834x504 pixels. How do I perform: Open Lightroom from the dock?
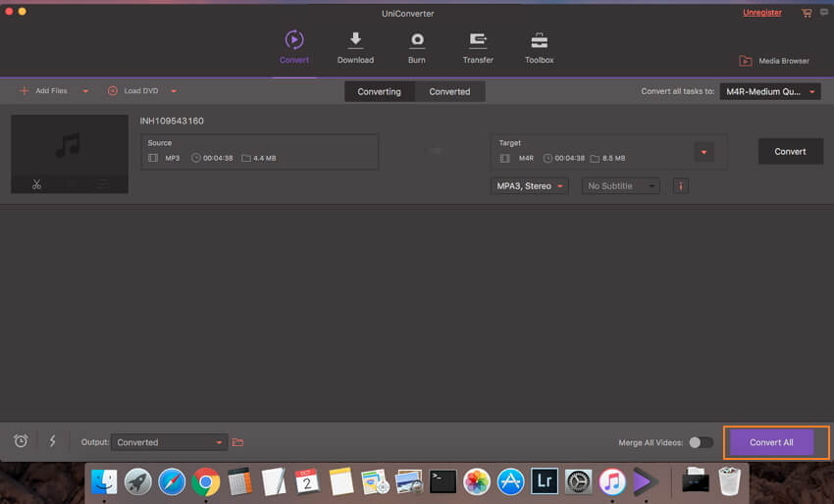click(545, 481)
